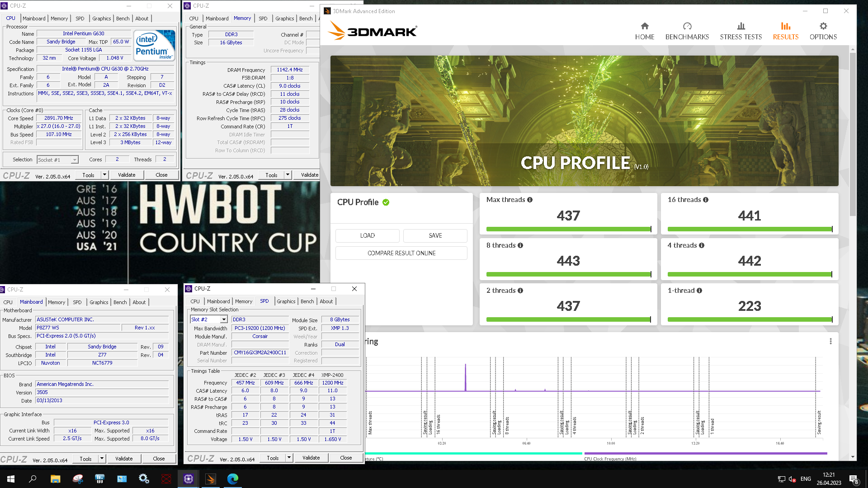The image size is (868, 488).
Task: Switch to Mainboard tab in top-left CPU-Z
Action: (34, 19)
